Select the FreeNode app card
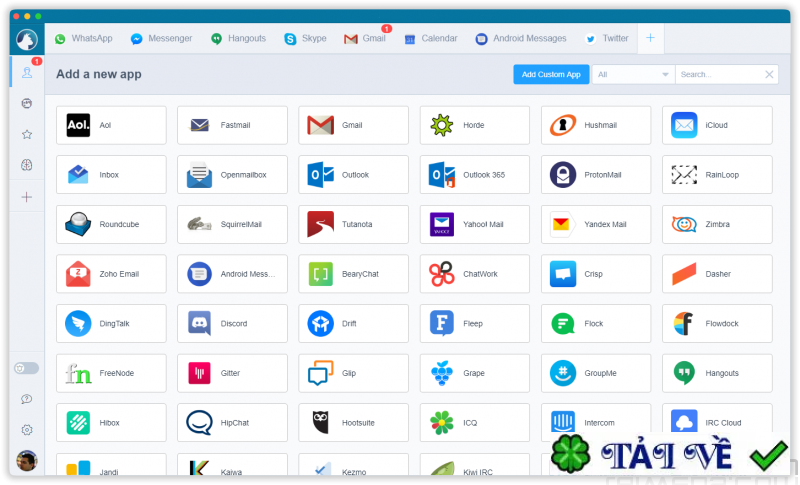This screenshot has height=485, width=800. tap(111, 373)
